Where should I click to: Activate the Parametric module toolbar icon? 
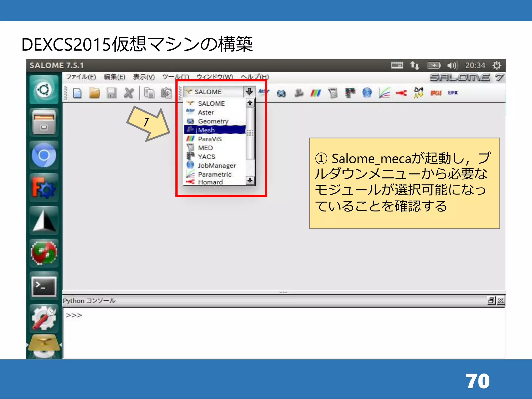pyautogui.click(x=384, y=93)
